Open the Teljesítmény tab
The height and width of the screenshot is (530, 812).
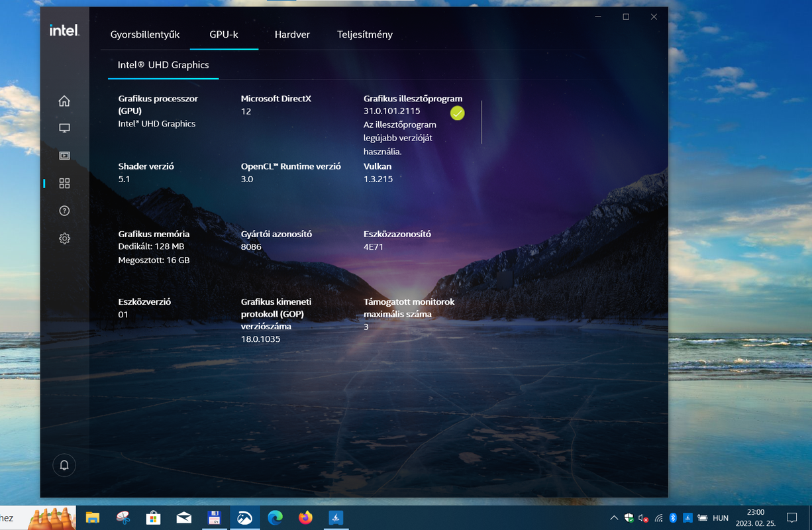[x=365, y=34]
